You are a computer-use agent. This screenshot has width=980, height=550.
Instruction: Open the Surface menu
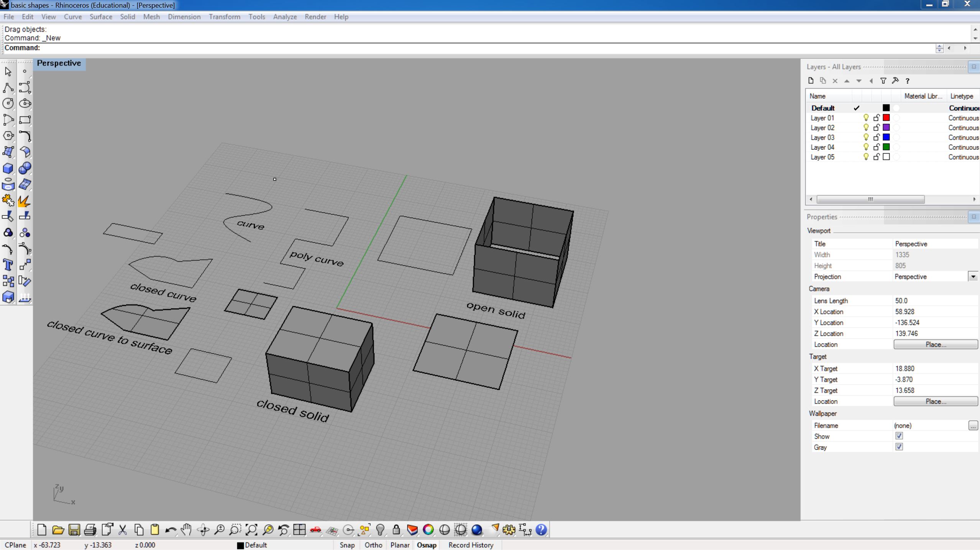101,16
